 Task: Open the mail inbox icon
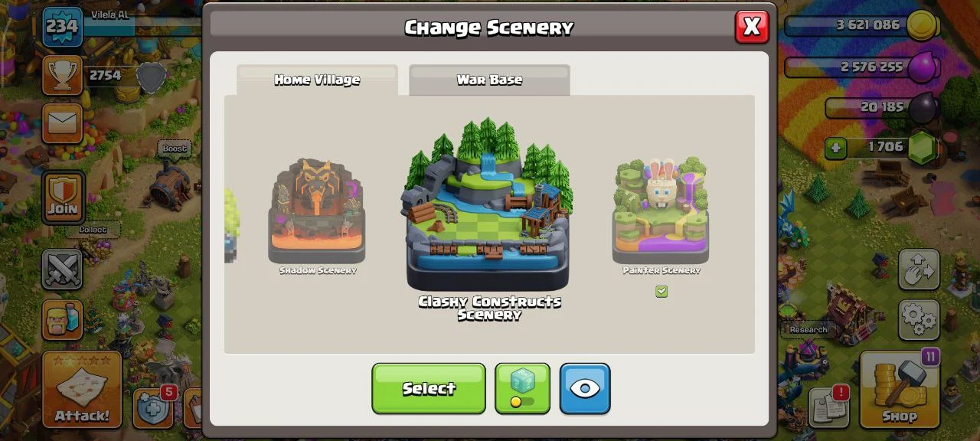tap(62, 122)
